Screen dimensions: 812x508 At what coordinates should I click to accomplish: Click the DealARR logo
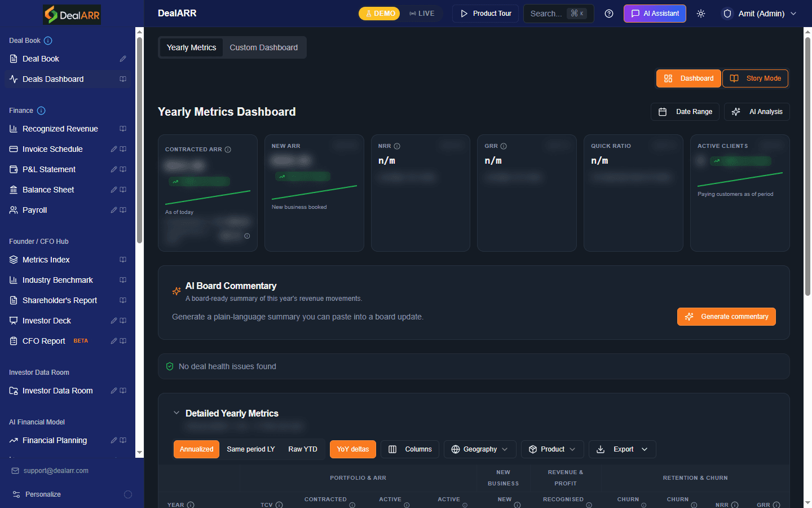coord(72,15)
